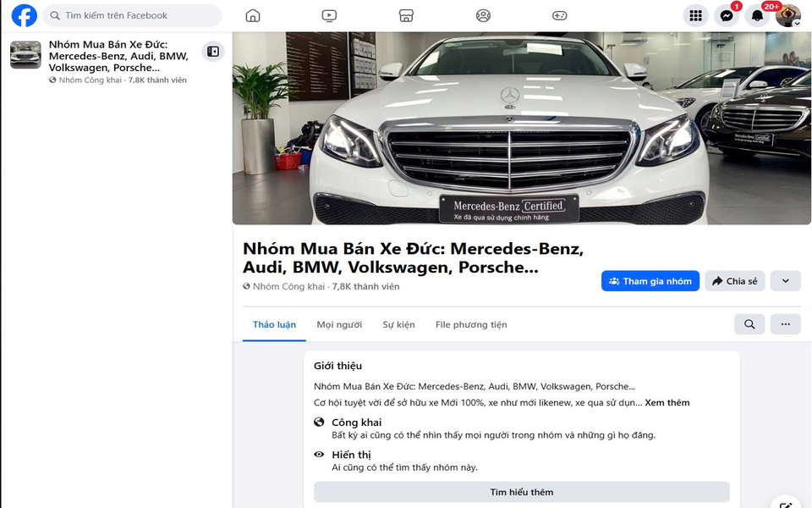Open the Watch video section
Screen dimensions: 812x508
point(329,15)
